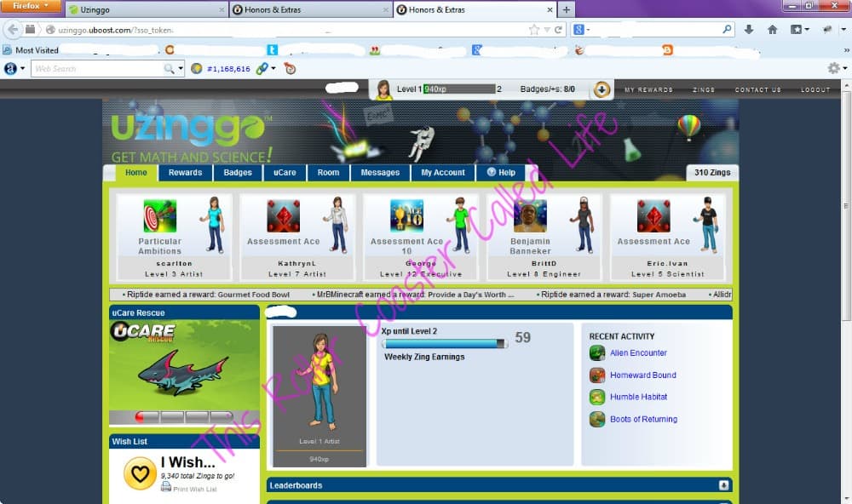Open the toolbar gear settings menu
852x504 pixels.
(x=837, y=68)
